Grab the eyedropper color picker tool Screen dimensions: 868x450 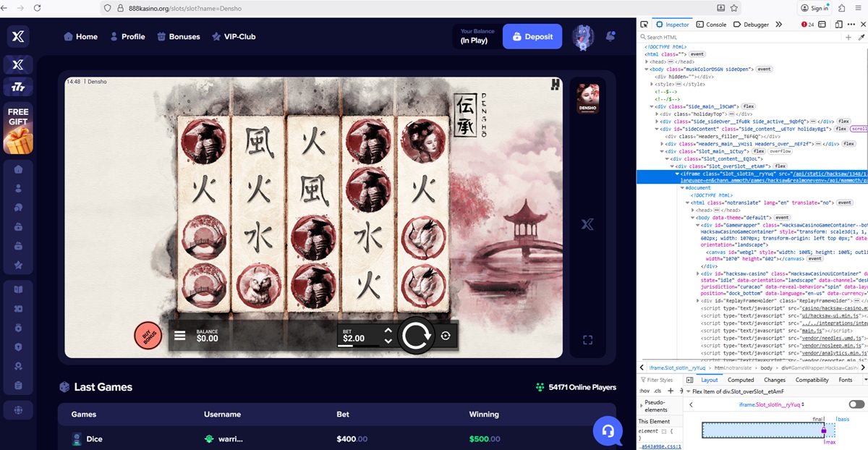[x=861, y=37]
